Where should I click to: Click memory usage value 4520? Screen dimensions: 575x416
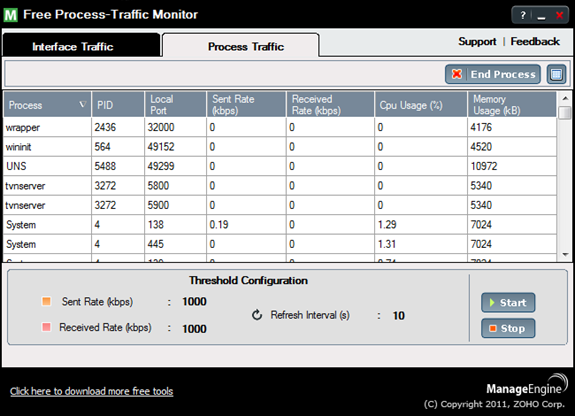481,147
